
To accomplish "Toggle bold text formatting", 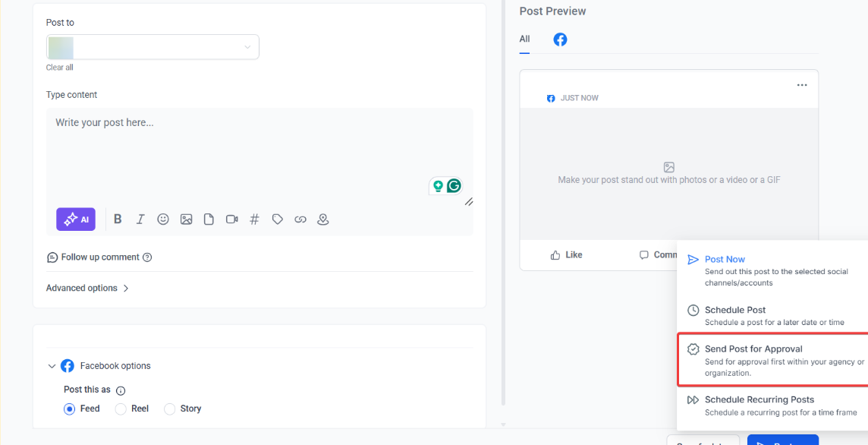I will click(118, 219).
